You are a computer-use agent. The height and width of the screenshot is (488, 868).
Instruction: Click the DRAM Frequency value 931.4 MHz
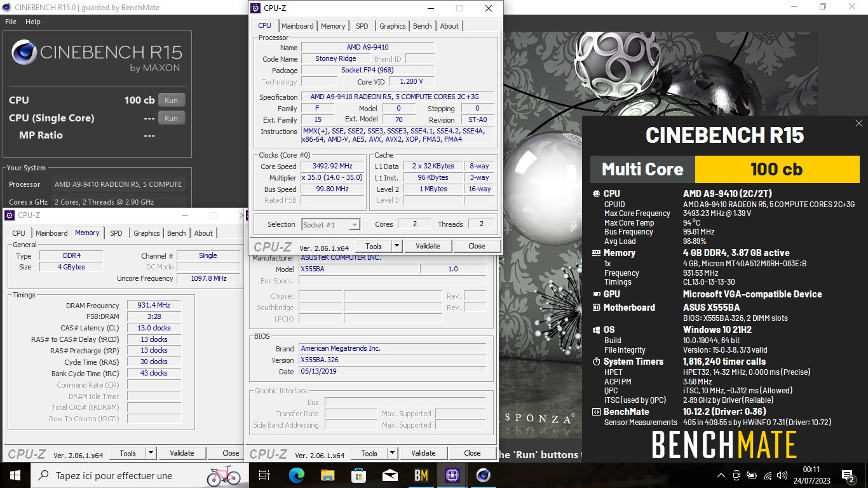pos(154,306)
